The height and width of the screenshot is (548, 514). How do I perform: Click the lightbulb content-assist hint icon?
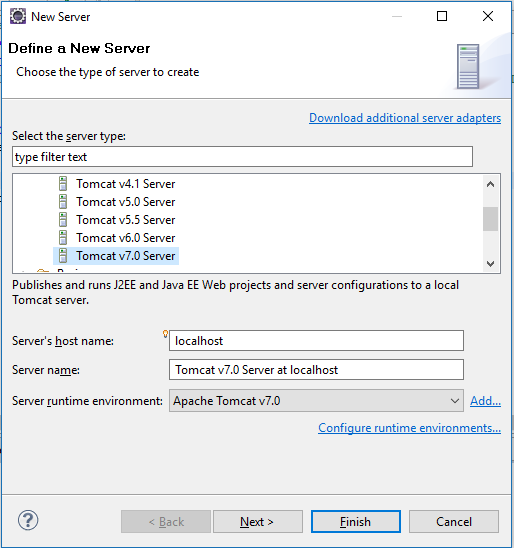coord(165,334)
